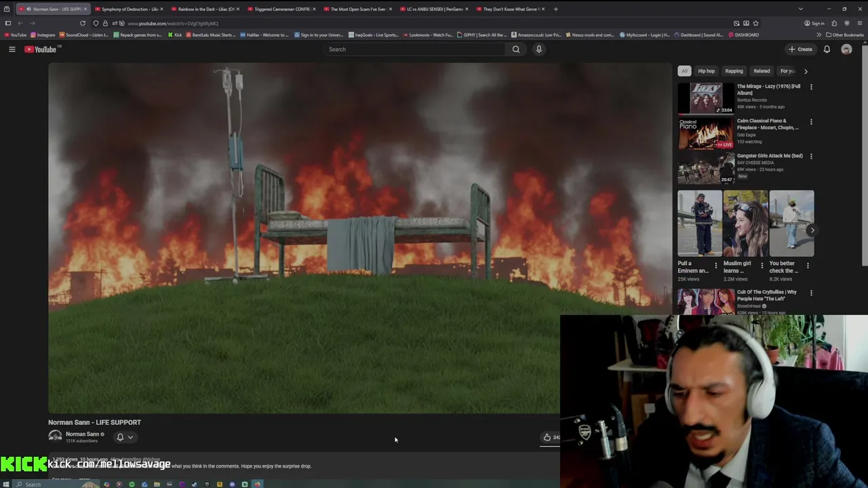Expand the subscription notification bell dropdown
This screenshot has height=488, width=868.
pos(125,437)
